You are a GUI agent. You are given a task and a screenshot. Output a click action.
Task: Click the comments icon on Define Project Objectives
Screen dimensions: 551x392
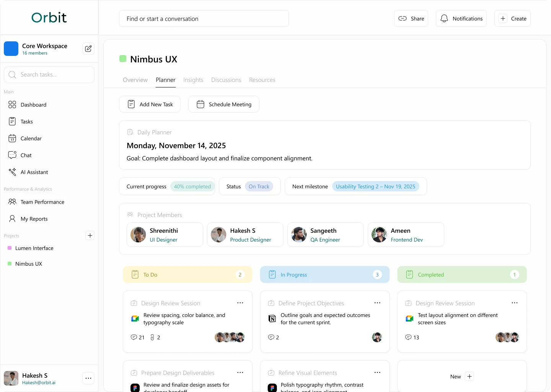[x=271, y=337]
